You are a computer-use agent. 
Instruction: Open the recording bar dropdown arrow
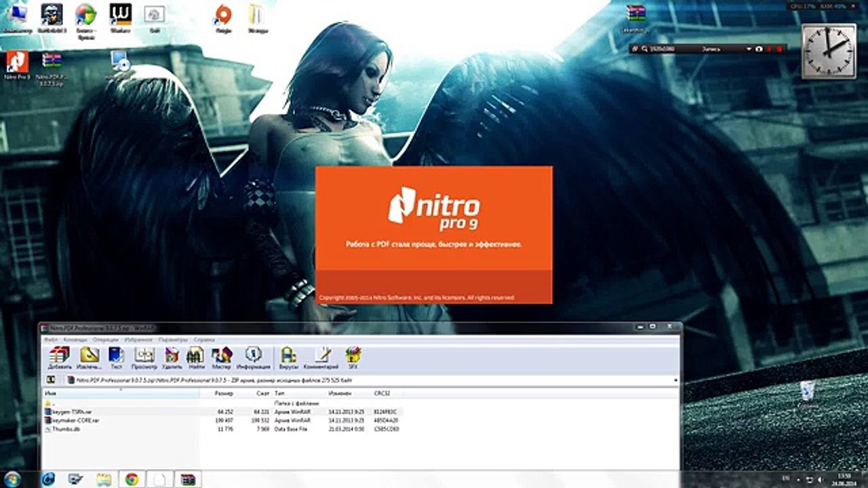(x=749, y=49)
